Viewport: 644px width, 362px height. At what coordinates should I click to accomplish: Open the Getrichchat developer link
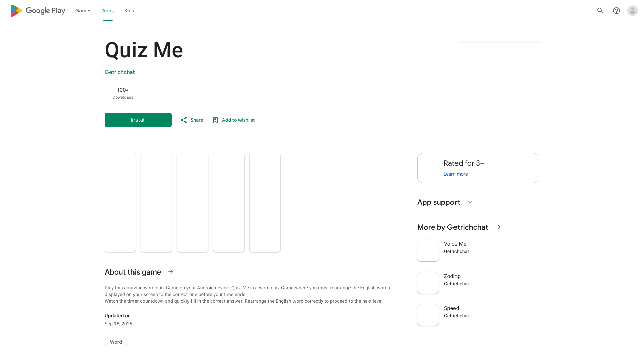(120, 72)
